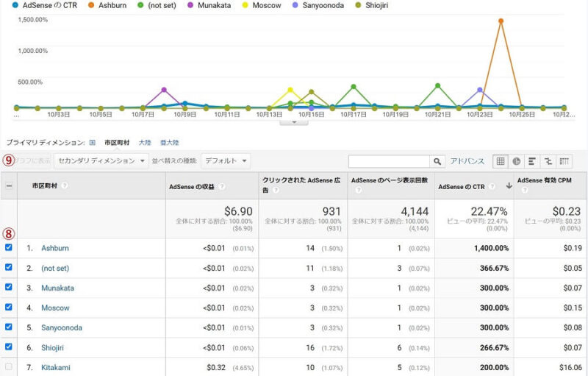Open the Ashburn city link
Viewport: 588px width, 376px height.
pyautogui.click(x=55, y=248)
